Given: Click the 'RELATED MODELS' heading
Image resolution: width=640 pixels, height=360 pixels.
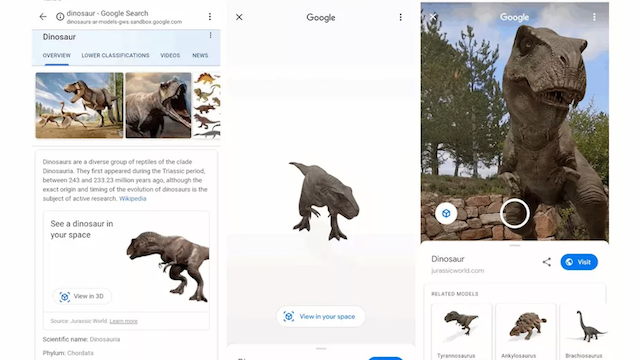Looking at the screenshot, I should 455,294.
